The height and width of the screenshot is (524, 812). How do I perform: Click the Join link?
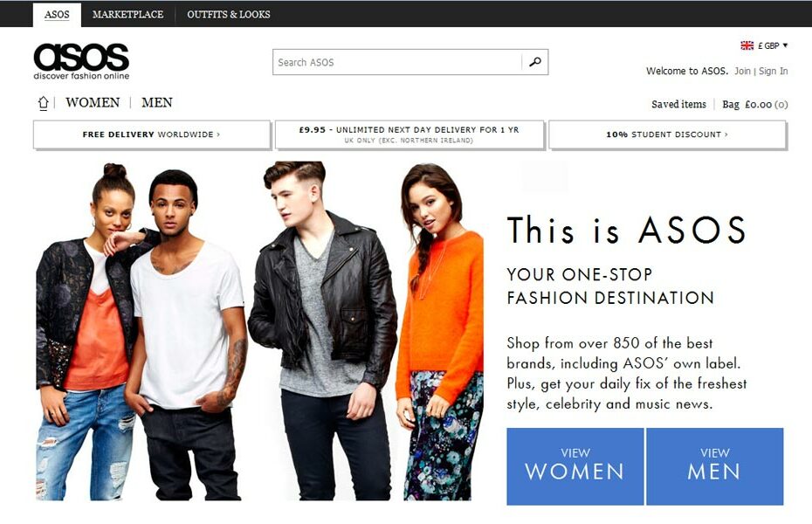point(742,71)
